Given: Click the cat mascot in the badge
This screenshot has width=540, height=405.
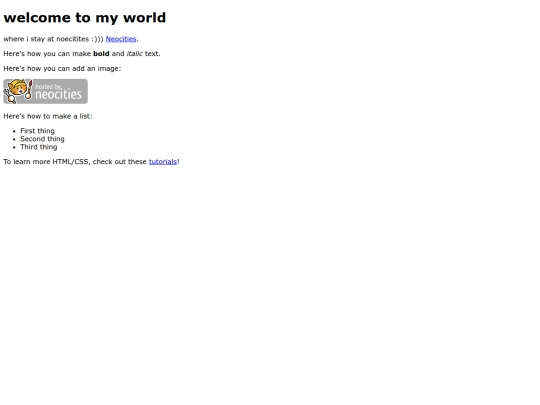Looking at the screenshot, I should pyautogui.click(x=18, y=91).
